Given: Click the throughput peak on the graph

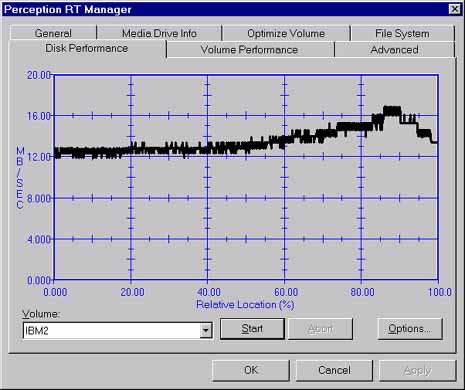Looking at the screenshot, I should click(x=392, y=111).
